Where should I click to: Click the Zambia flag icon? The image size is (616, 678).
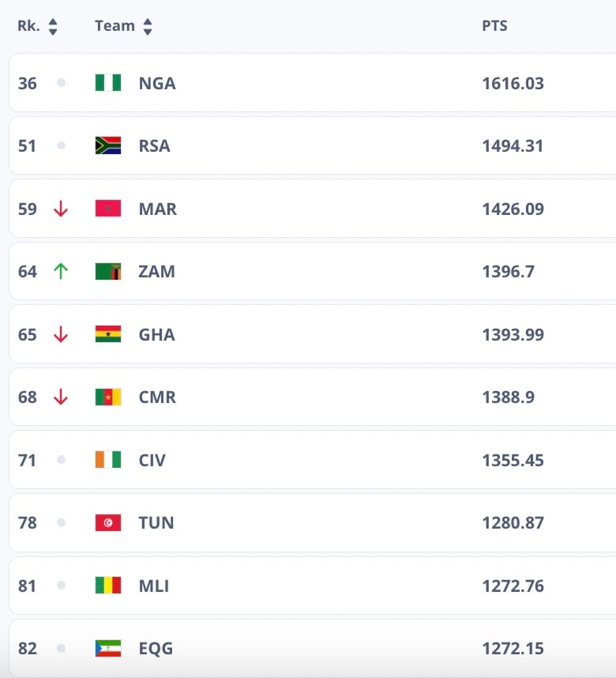108,272
